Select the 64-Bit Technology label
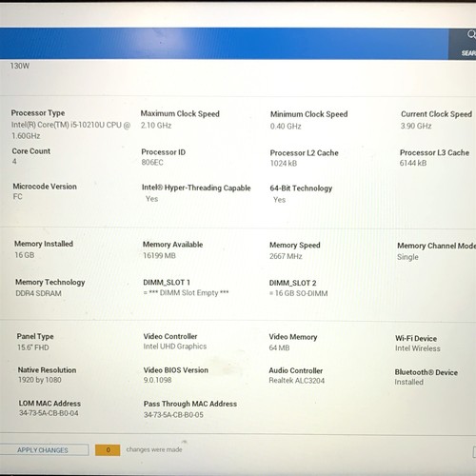The image size is (476, 476). pos(301,188)
